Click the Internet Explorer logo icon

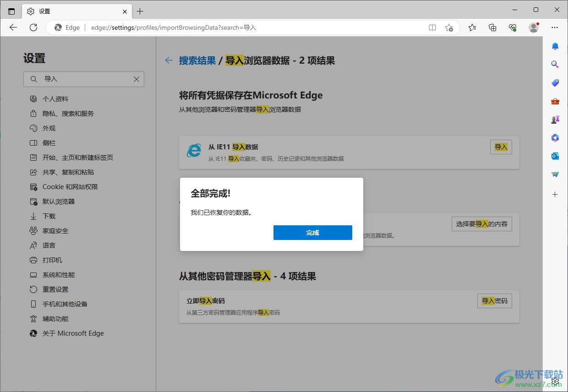click(x=194, y=151)
